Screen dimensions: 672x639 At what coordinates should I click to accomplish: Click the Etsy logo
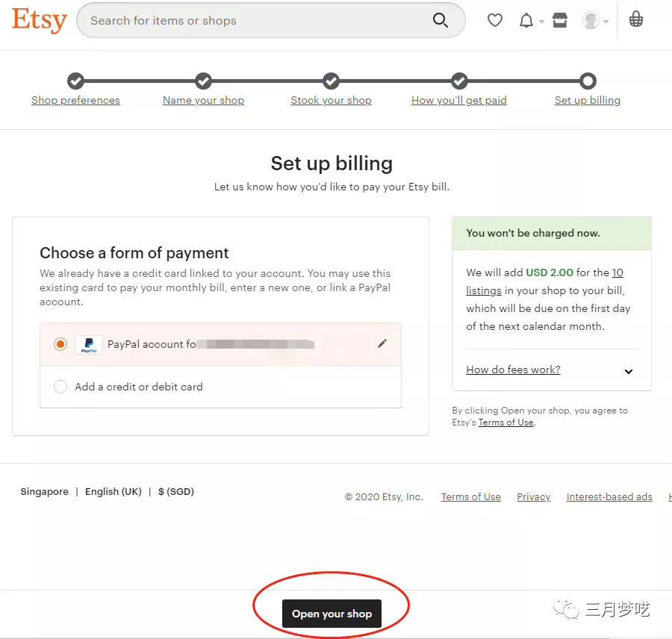[40, 20]
